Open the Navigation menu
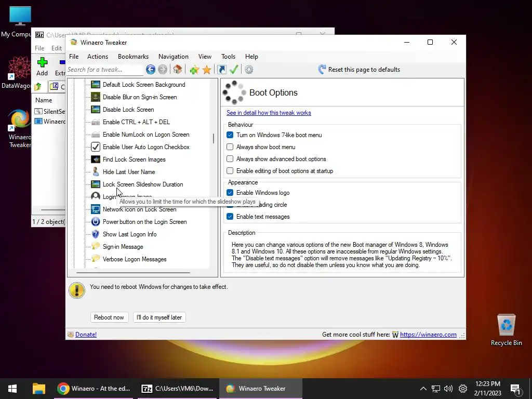532x399 pixels. coord(174,57)
